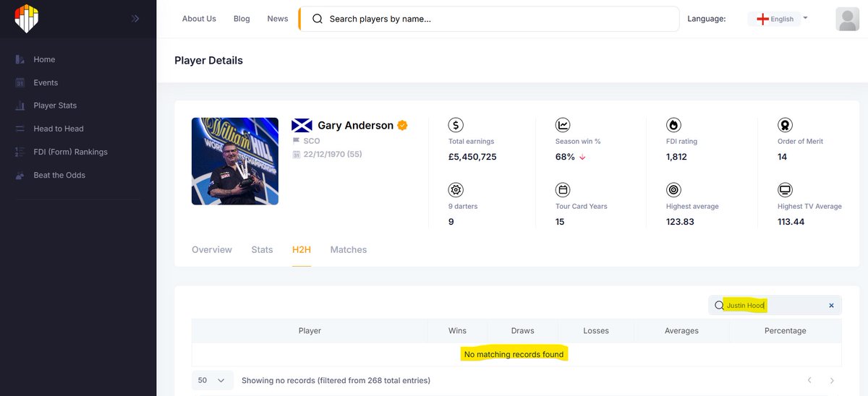868x396 pixels.
Task: Click the orange verified badge beside Gary Anderson
Action: 403,125
